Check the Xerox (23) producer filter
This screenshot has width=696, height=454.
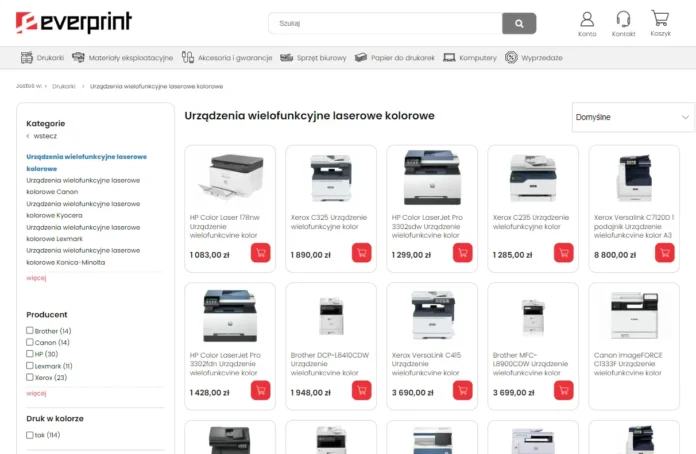pyautogui.click(x=30, y=377)
